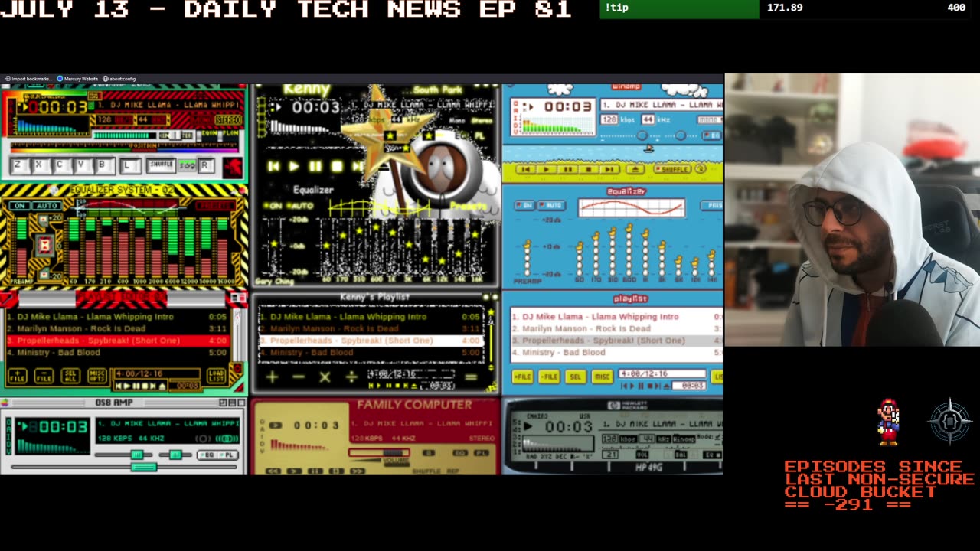Click the minus icon in Kenny's Playlist
The image size is (980, 551).
point(299,377)
